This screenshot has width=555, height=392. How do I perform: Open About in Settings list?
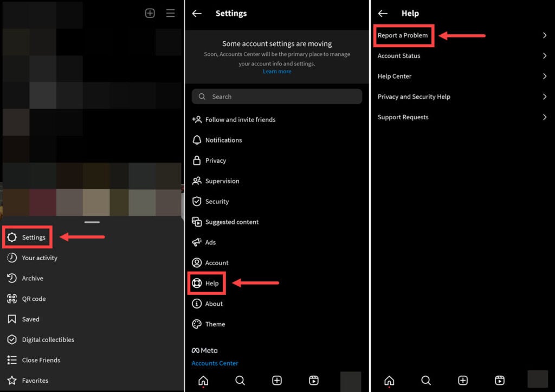pos(277,304)
